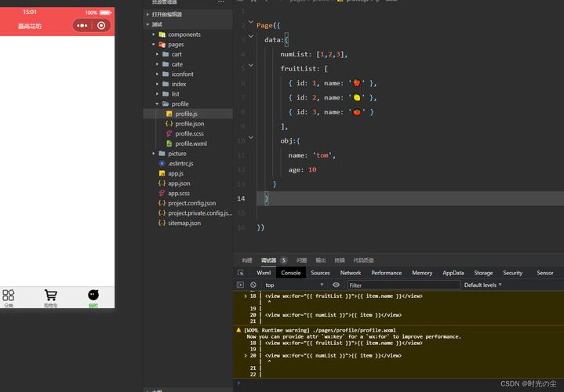Tap the shopping cart tab icon in simulator
Image resolution: width=564 pixels, height=392 pixels.
pos(51,296)
